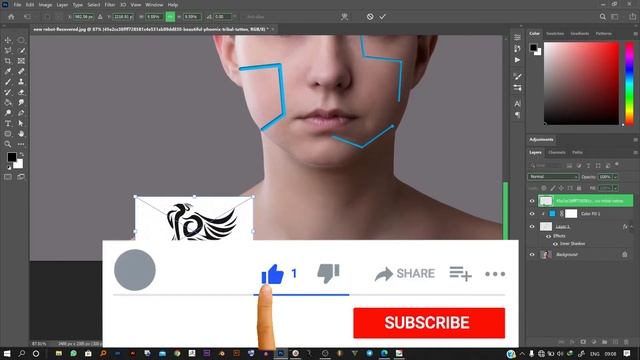Screen dimensions: 640x360
Task: Open the Character panel icon
Action: 518,103
